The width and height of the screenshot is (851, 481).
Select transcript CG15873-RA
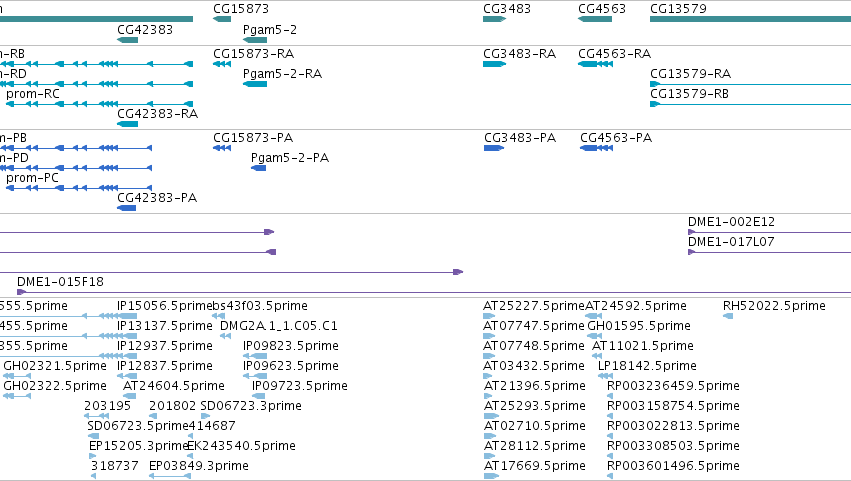(222, 64)
